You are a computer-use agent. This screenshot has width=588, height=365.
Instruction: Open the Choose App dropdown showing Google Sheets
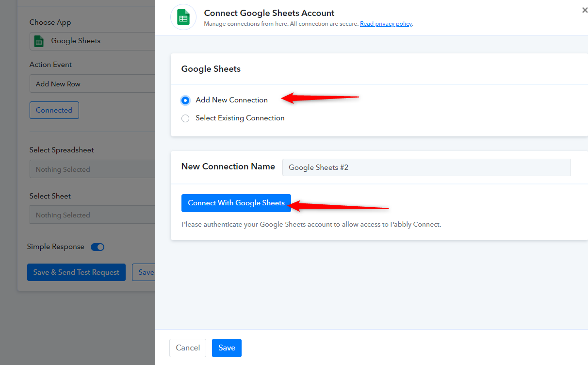click(92, 41)
